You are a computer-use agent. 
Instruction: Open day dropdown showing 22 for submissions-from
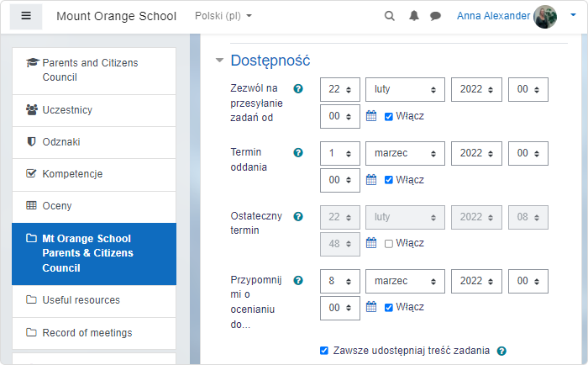coord(340,89)
